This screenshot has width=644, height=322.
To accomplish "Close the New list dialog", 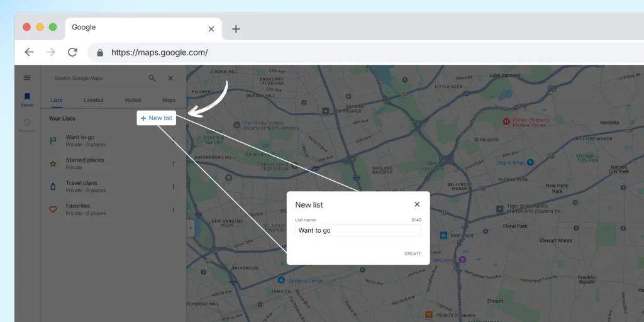I will click(x=417, y=204).
